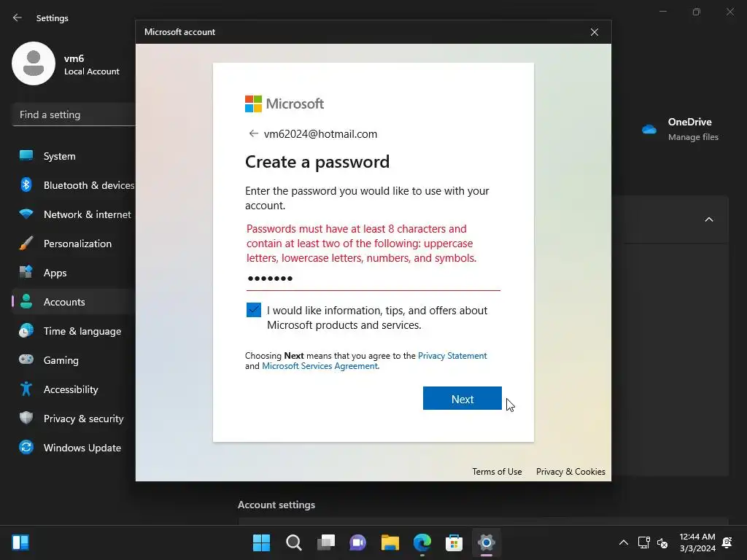The image size is (747, 560).
Task: Open the notification center icon
Action: pos(727,542)
